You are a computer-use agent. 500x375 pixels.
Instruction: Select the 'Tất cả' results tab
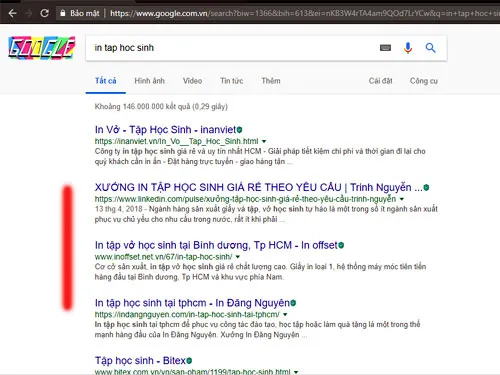pos(106,81)
